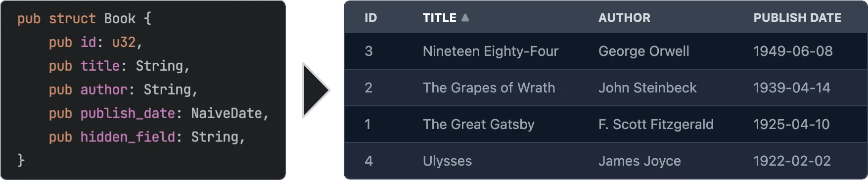This screenshot has height=180, width=868.
Task: Click the James Joyce author cell
Action: (640, 161)
